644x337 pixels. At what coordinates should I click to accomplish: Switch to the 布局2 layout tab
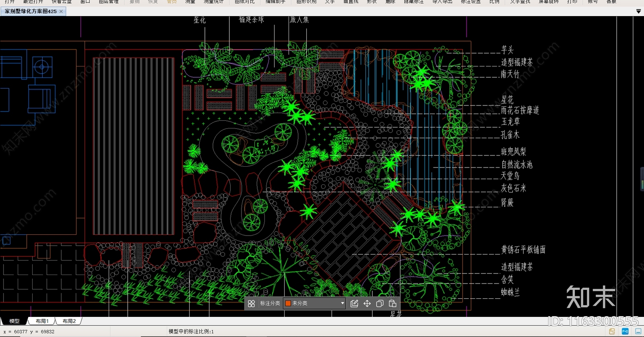69,321
